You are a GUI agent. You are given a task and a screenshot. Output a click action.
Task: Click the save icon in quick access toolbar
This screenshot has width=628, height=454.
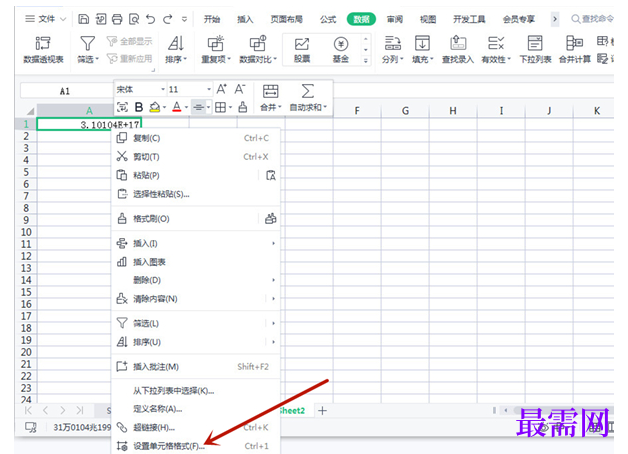(83, 19)
